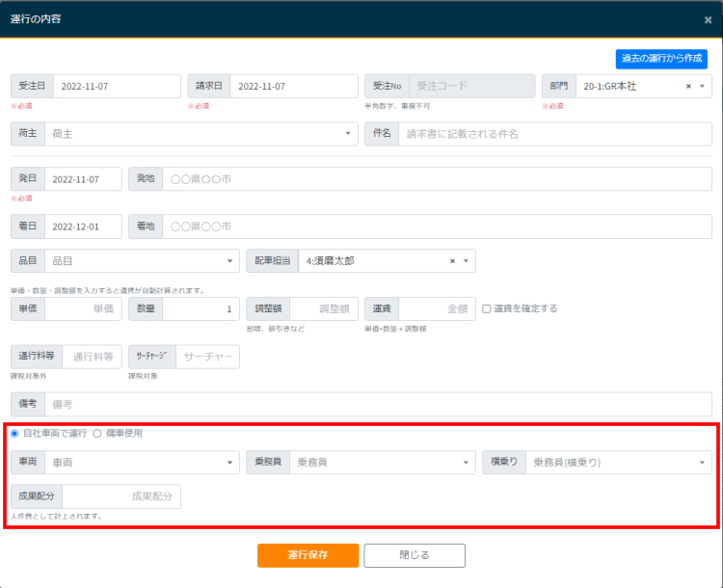Click 過去の運行から作成 button
This screenshot has width=723, height=588.
tap(661, 59)
